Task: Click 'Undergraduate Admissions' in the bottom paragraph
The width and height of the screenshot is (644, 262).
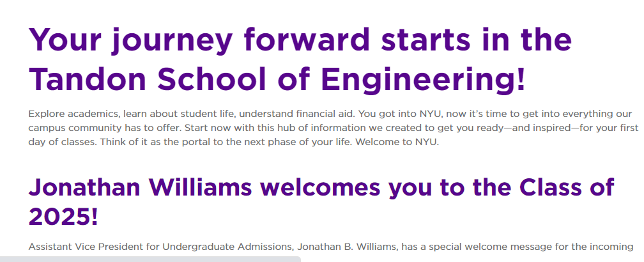Action: pyautogui.click(x=227, y=247)
